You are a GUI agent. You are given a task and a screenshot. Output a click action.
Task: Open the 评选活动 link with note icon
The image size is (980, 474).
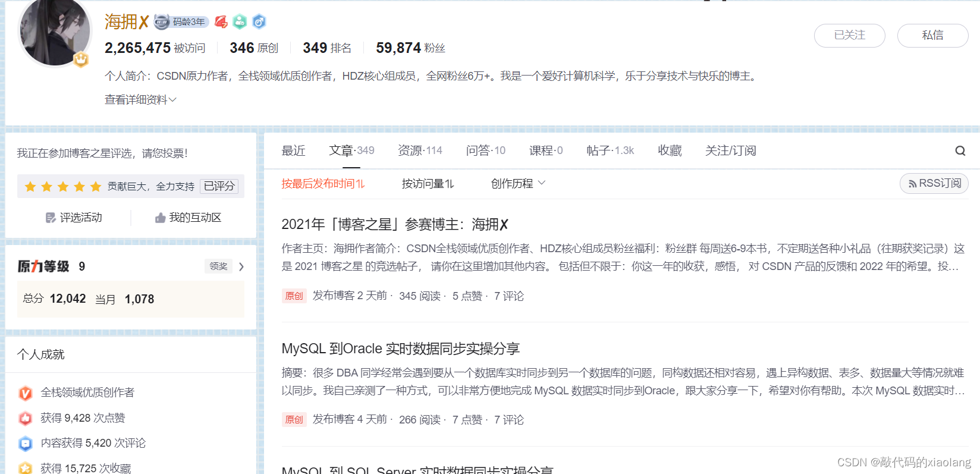(74, 218)
